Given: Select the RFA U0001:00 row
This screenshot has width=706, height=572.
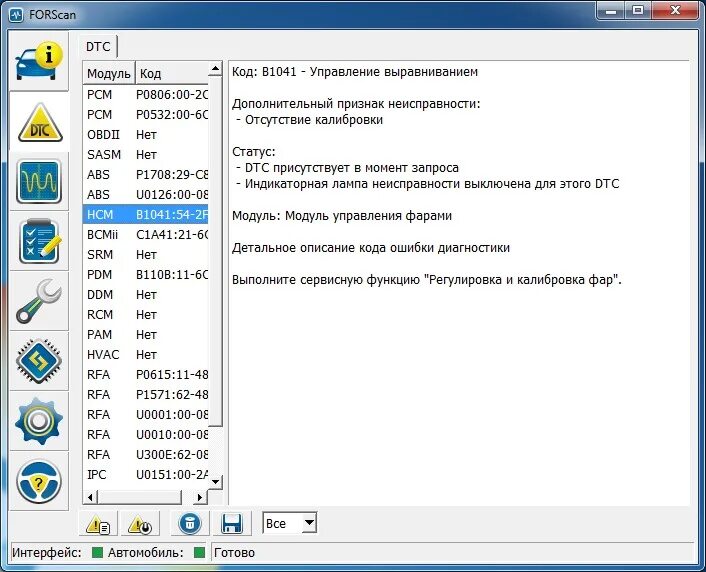Looking at the screenshot, I should [x=146, y=414].
